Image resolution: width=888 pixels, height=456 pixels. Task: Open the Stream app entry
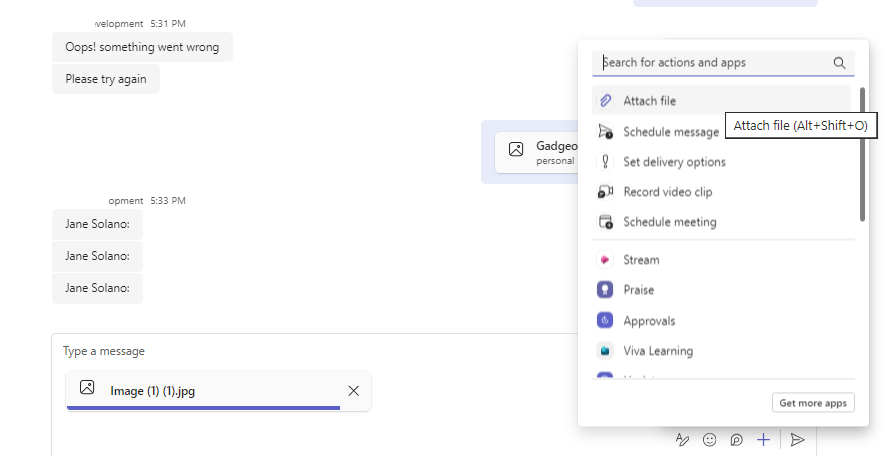point(722,260)
